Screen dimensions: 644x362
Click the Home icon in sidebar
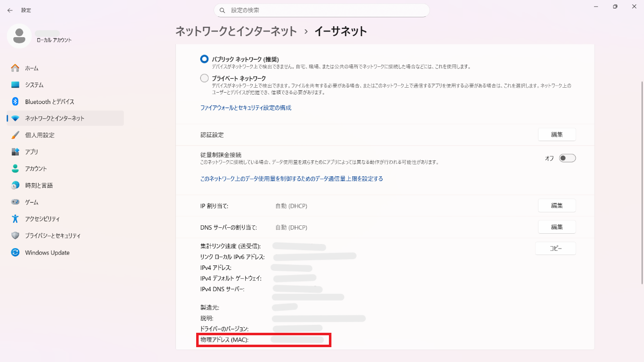coord(15,68)
